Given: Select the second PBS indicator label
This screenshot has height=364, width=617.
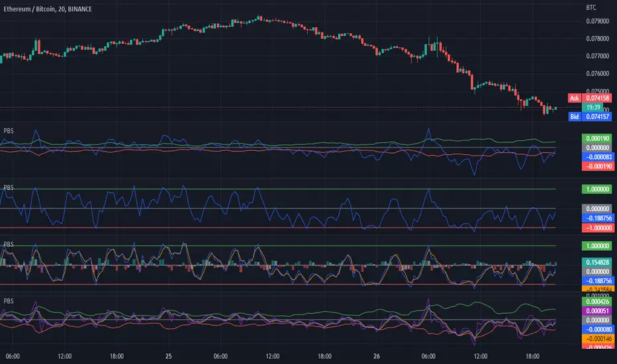Looking at the screenshot, I should click(8, 187).
